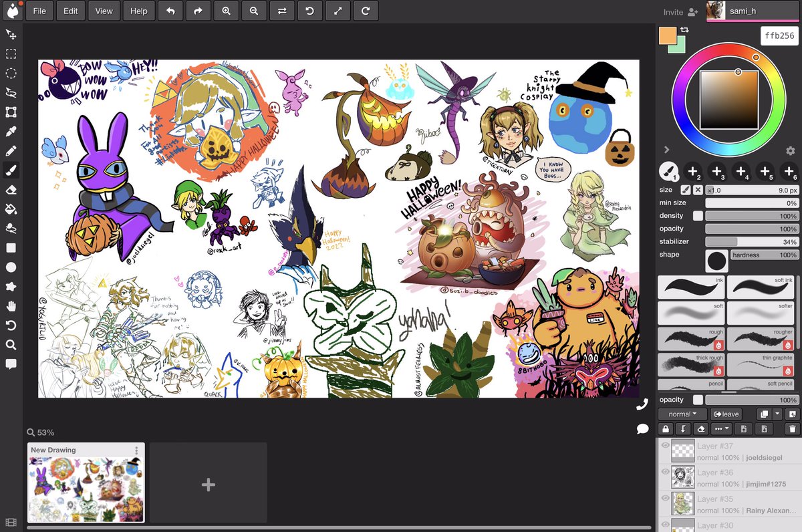The image size is (802, 532).
Task: Click the Zoom in button
Action: click(x=227, y=11)
